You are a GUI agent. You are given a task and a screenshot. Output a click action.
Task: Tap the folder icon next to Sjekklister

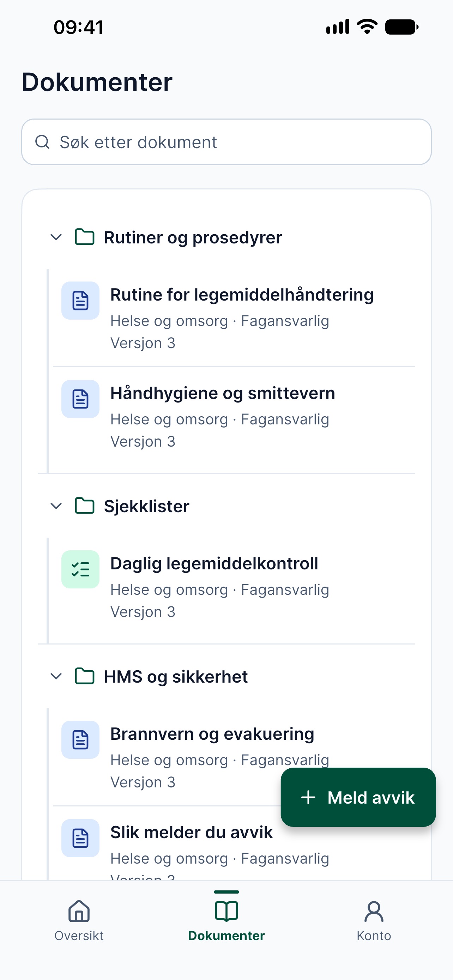click(84, 506)
